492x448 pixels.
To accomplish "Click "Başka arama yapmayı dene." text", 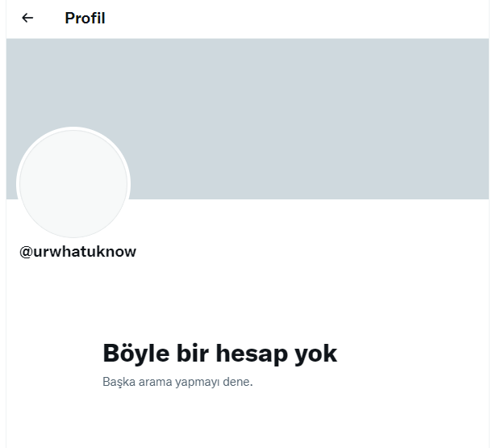I will click(177, 382).
